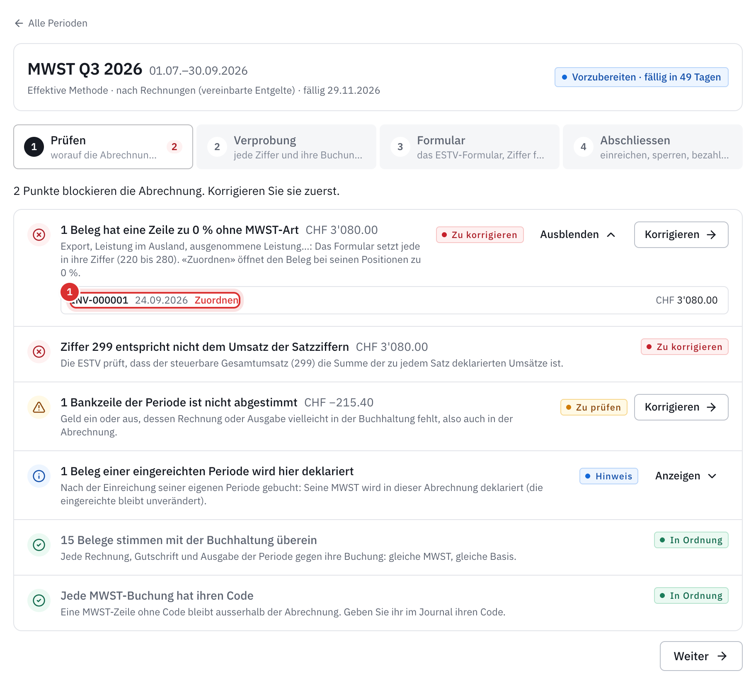
Task: Click heading 1 Beleg einer eingereichten Periode
Action: [207, 471]
